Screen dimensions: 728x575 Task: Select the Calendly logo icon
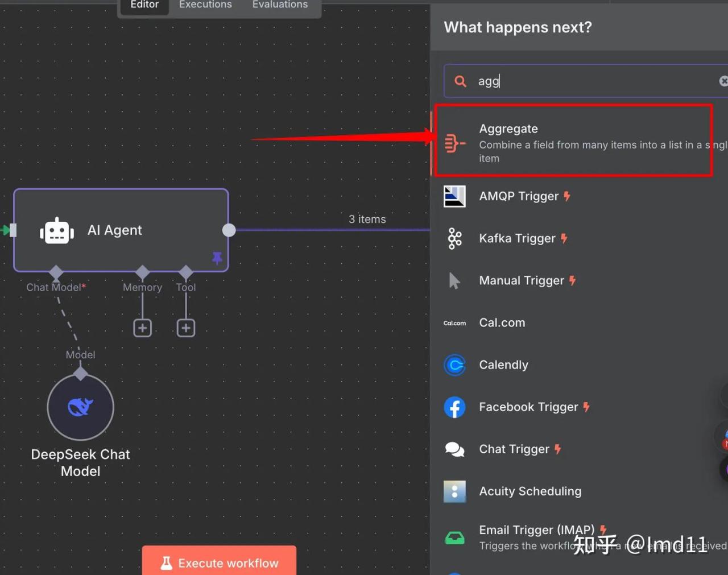click(454, 365)
